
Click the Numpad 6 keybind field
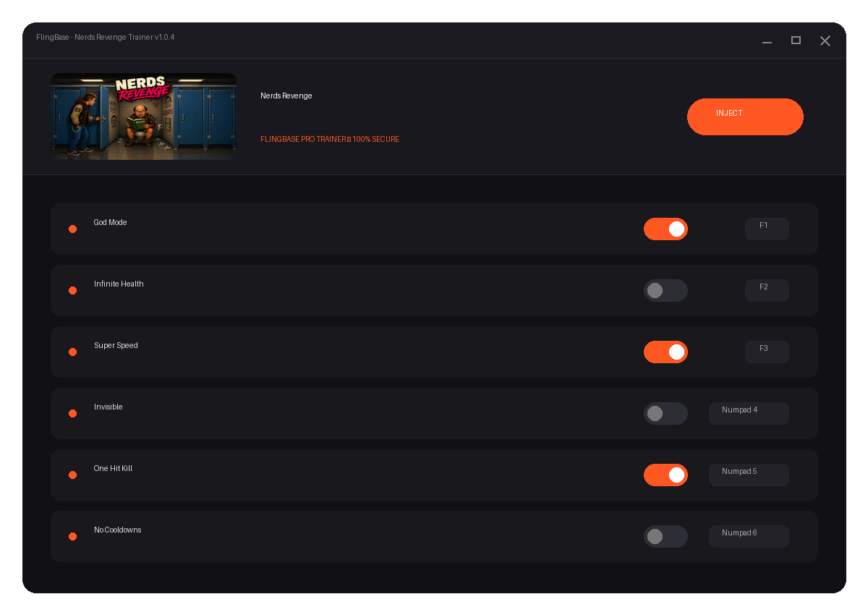749,536
